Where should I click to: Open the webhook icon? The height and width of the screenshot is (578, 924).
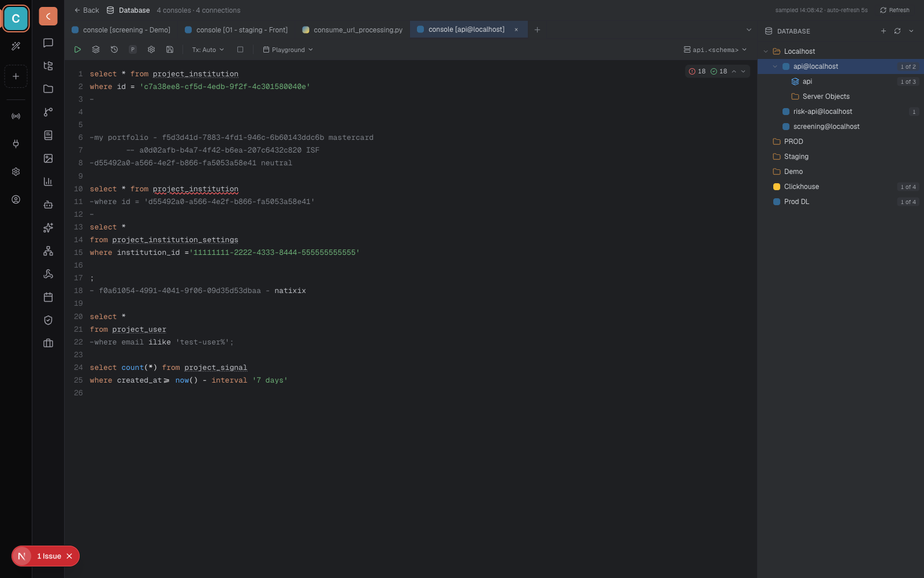48,274
